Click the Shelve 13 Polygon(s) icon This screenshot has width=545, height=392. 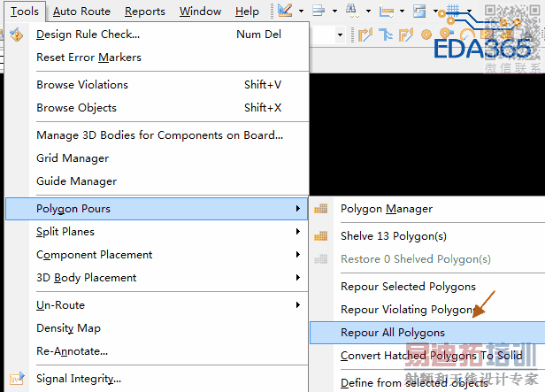pos(320,236)
